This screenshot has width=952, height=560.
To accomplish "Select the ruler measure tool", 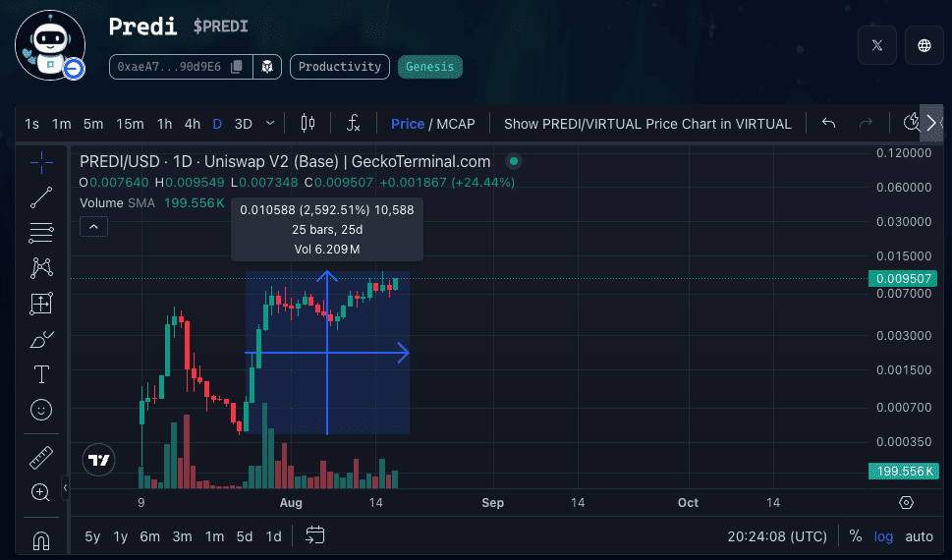I will coord(41,457).
